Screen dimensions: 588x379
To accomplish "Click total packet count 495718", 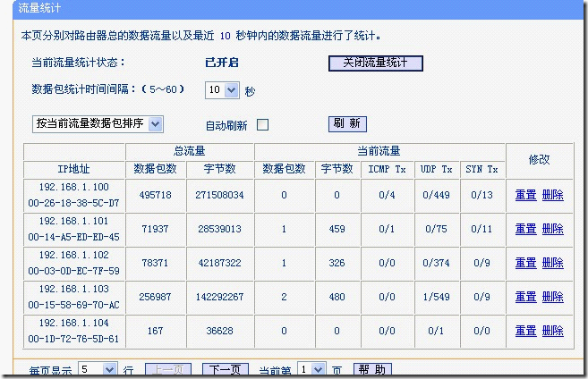I will tap(155, 195).
